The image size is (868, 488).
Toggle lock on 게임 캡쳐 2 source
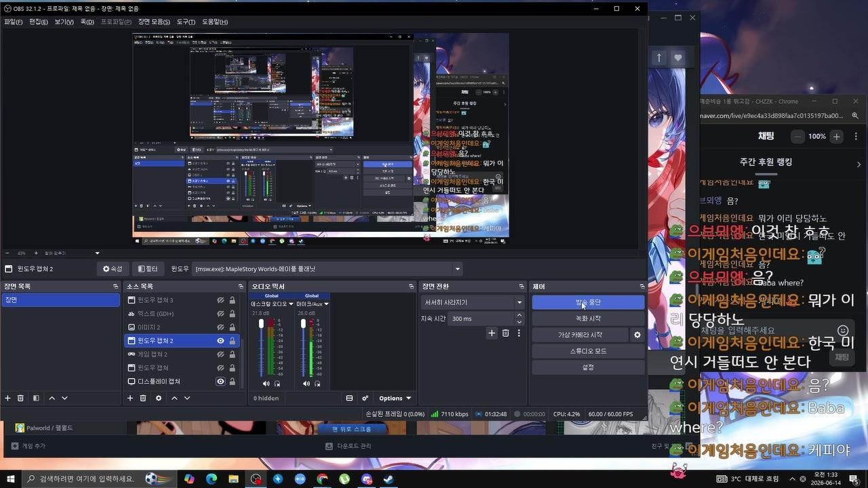[x=233, y=354]
